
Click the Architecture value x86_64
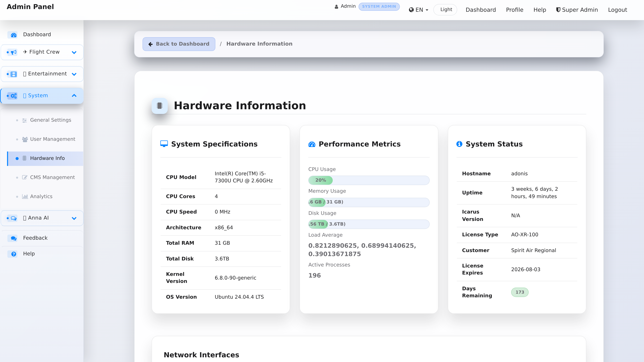point(224,228)
